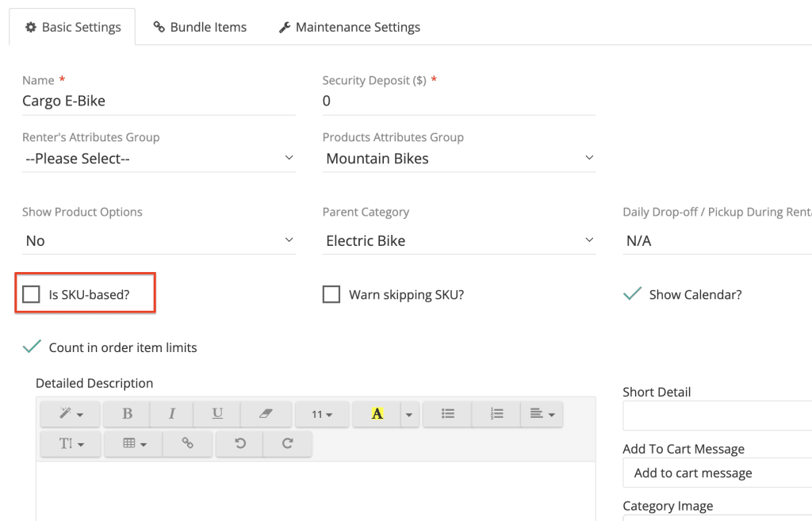Undo the last edit in the editor

(x=240, y=444)
